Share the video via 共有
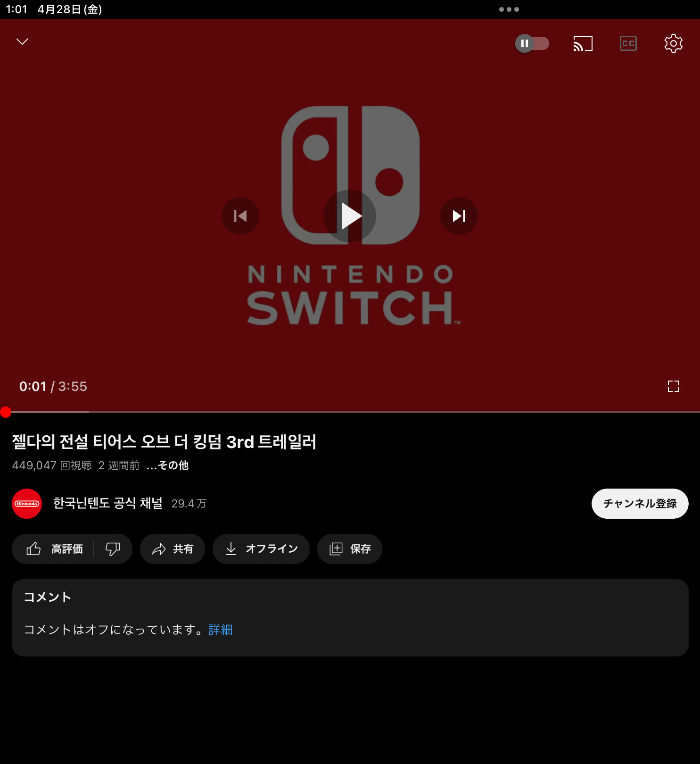This screenshot has height=764, width=700. pyautogui.click(x=173, y=549)
